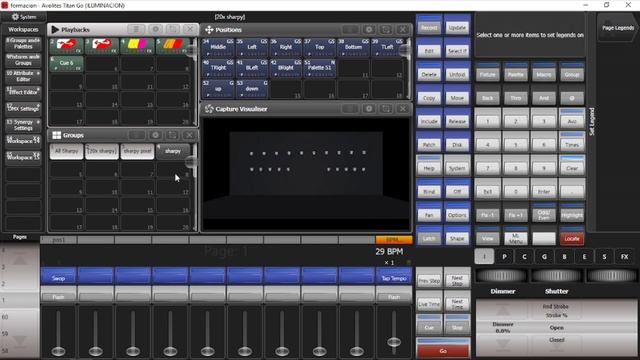Toggle Highlight mode

click(x=572, y=214)
